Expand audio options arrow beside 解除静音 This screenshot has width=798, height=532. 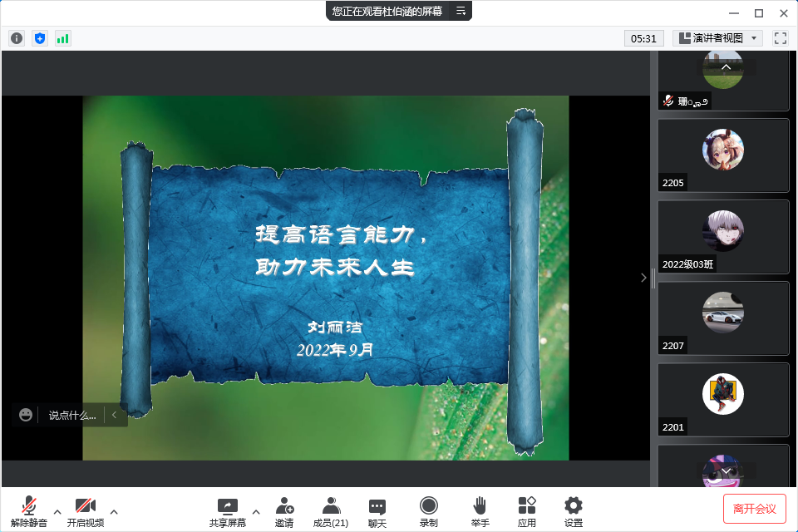tap(57, 511)
